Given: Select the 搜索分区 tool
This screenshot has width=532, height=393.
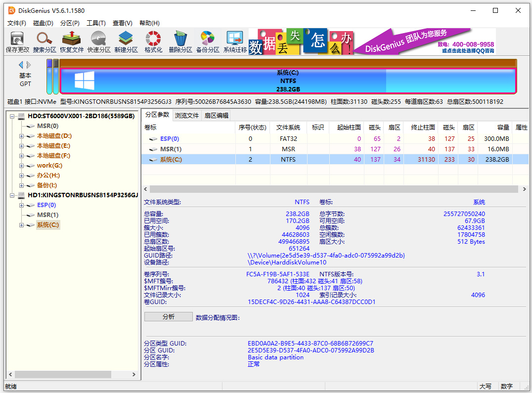Looking at the screenshot, I should pyautogui.click(x=44, y=41).
